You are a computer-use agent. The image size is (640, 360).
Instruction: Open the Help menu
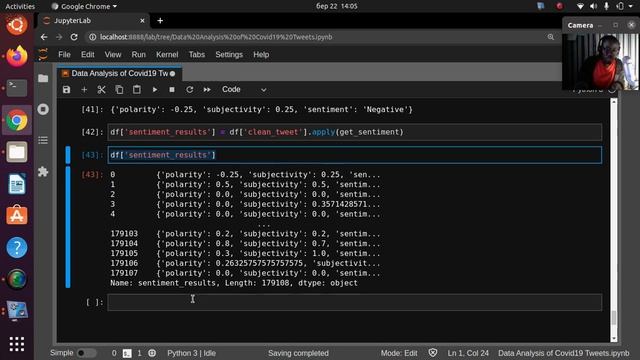coord(261,55)
